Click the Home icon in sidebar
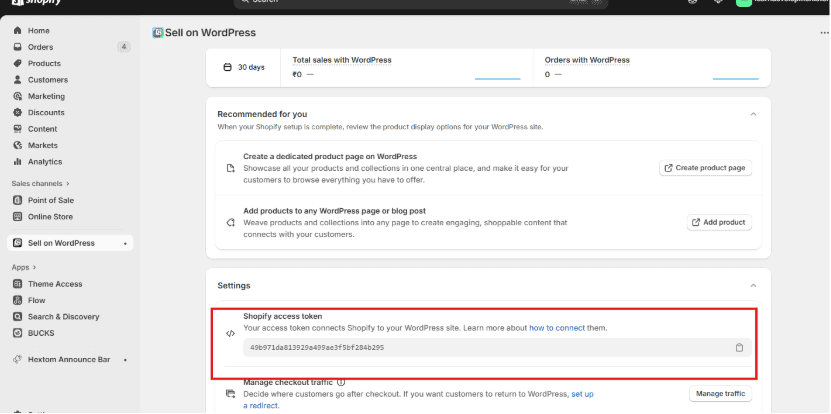 tap(17, 31)
